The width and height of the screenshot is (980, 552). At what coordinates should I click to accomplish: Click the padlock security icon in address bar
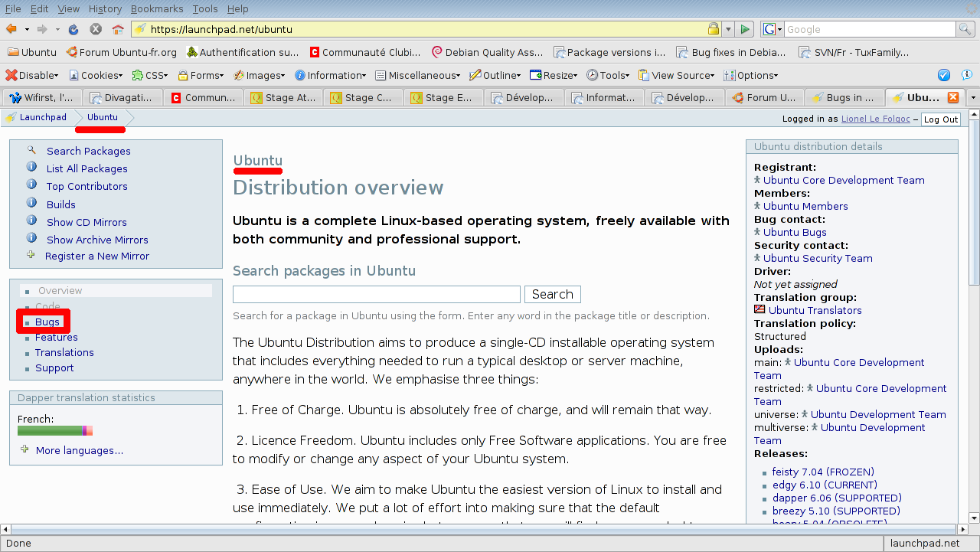tap(714, 29)
